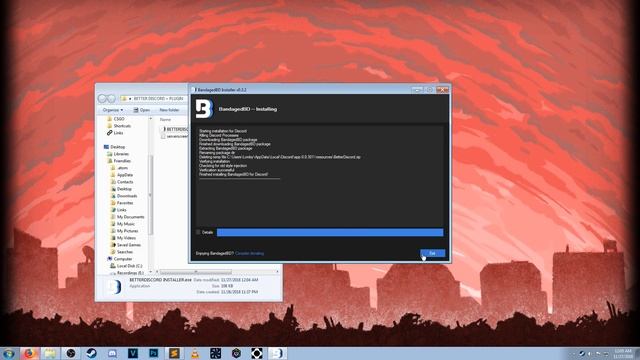Viewport: 640px width, 360px height.
Task: Select CSGO in Explorer favorites
Action: click(119, 119)
